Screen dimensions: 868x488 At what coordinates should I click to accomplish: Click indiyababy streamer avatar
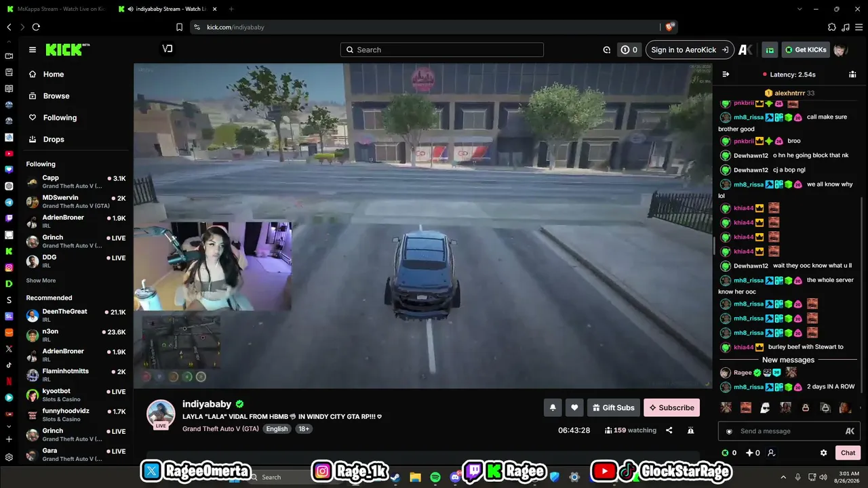(161, 414)
